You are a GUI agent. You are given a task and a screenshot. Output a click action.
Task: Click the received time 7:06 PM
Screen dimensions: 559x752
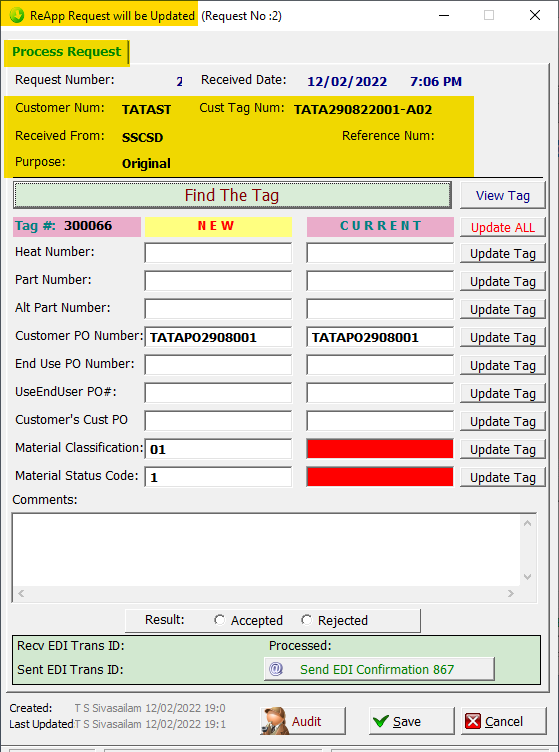coord(436,82)
